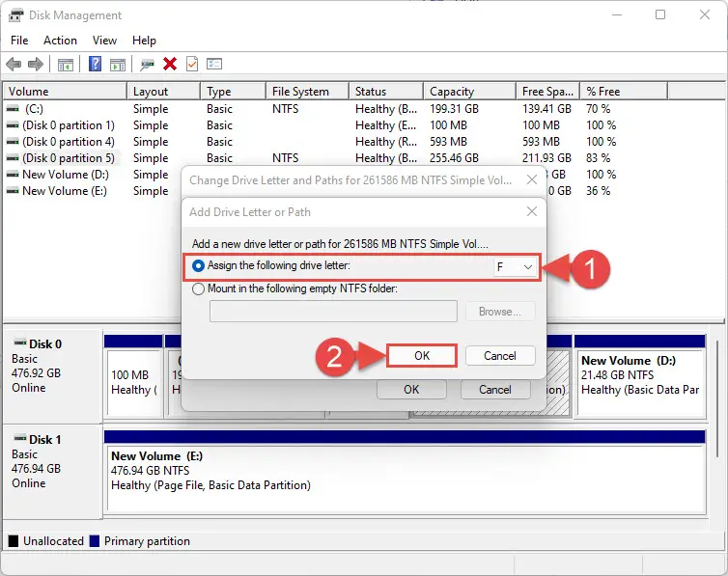728x576 pixels.
Task: Click the NTFS folder path input field
Action: pos(333,312)
